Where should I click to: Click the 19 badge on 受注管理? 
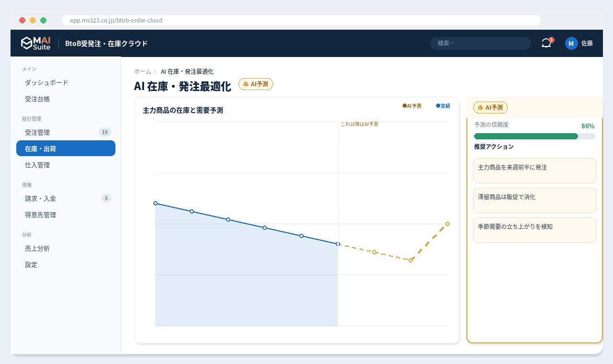coord(105,132)
